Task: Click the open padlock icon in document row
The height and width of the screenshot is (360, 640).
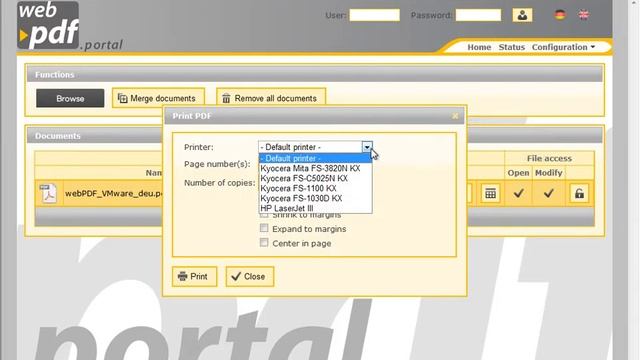Action: pos(579,193)
